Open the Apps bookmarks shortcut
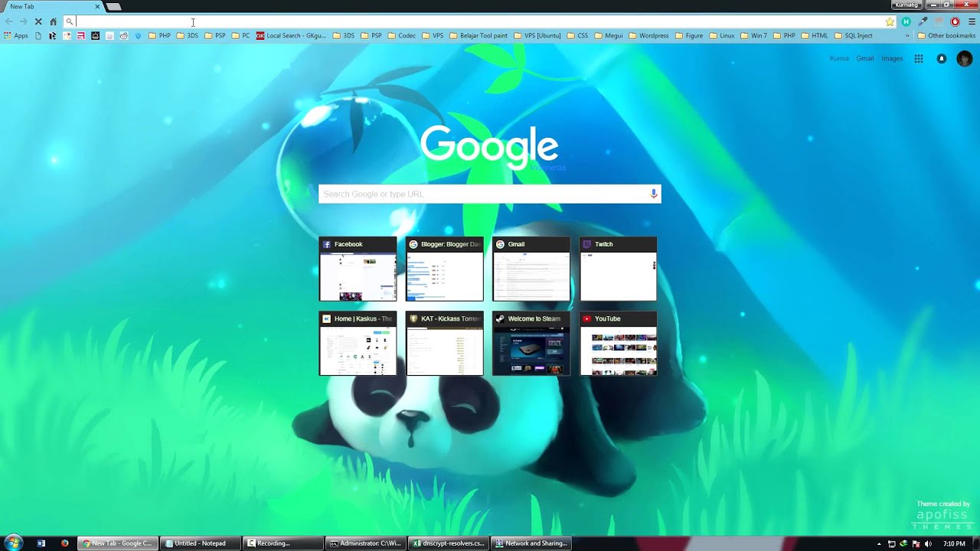The width and height of the screenshot is (980, 551). pos(15,36)
